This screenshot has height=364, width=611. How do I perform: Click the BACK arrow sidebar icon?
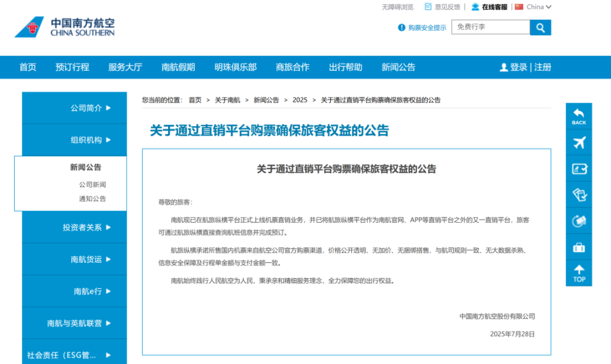[x=579, y=116]
